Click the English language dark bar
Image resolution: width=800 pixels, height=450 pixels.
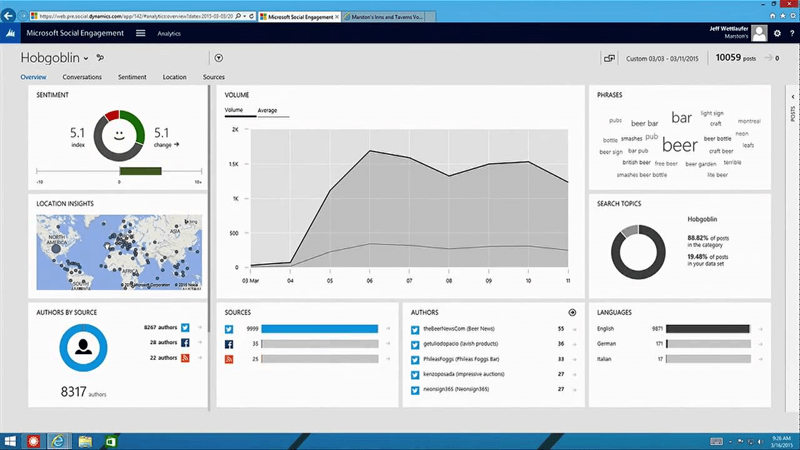click(x=708, y=329)
